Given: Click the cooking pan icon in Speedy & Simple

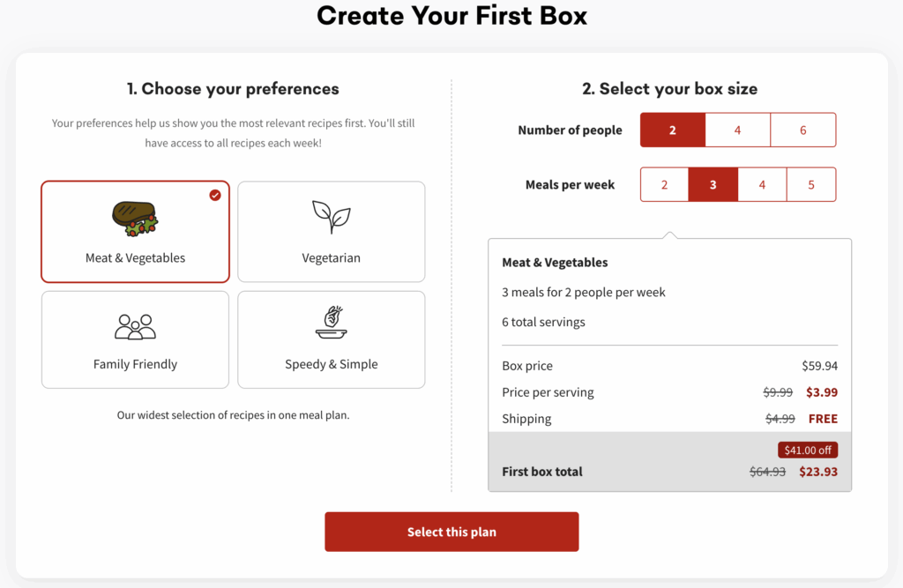Looking at the screenshot, I should tap(332, 322).
